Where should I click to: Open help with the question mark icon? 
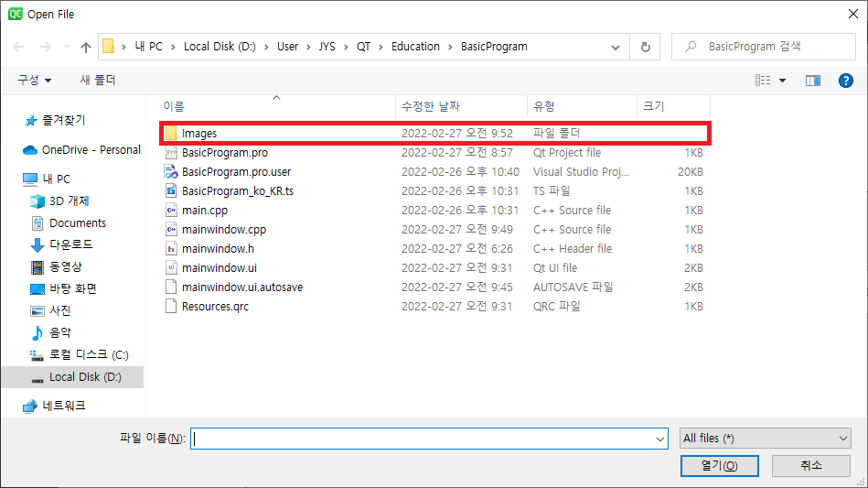(845, 81)
